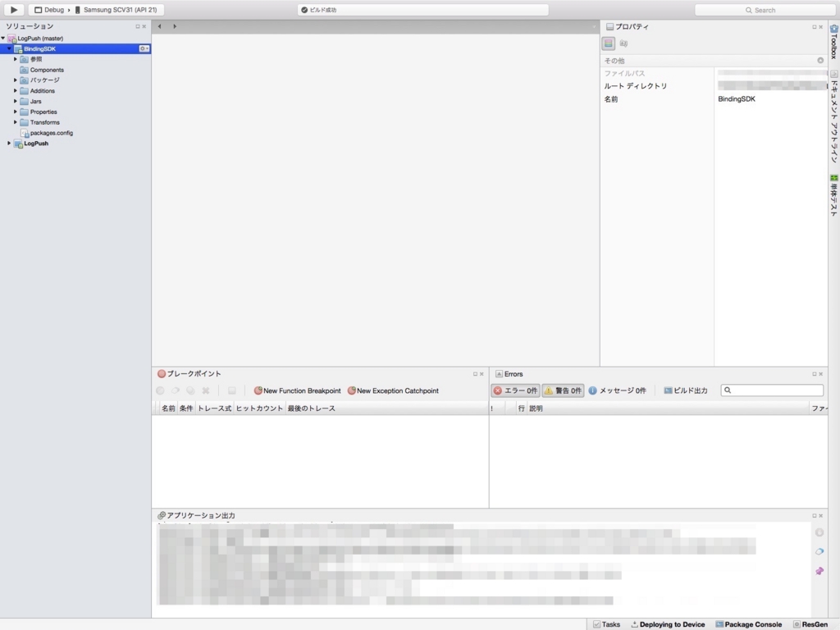The width and height of the screenshot is (840, 630).
Task: Open the Debug configuration selector
Action: (x=49, y=10)
